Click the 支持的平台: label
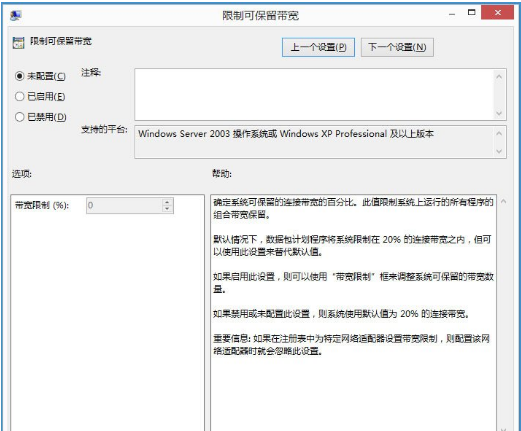This screenshot has height=431, width=521. pyautogui.click(x=104, y=129)
